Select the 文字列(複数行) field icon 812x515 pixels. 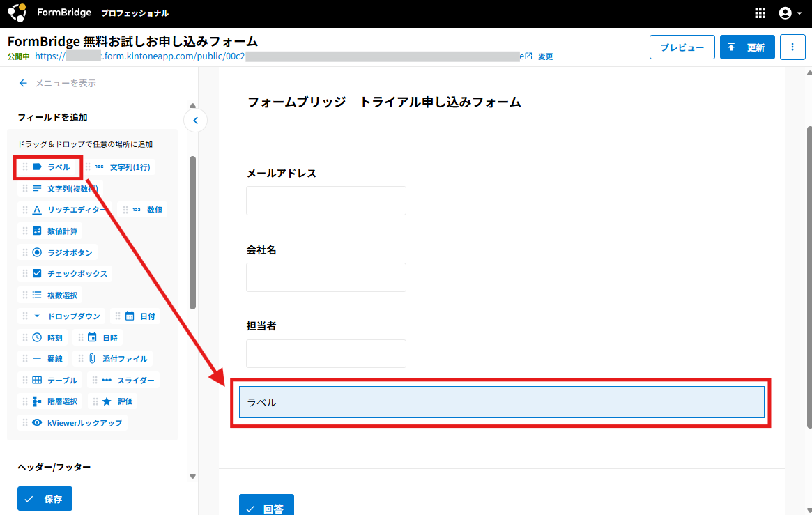(x=37, y=188)
